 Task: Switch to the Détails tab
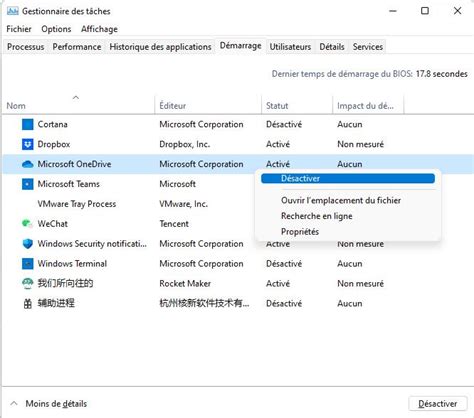point(332,47)
